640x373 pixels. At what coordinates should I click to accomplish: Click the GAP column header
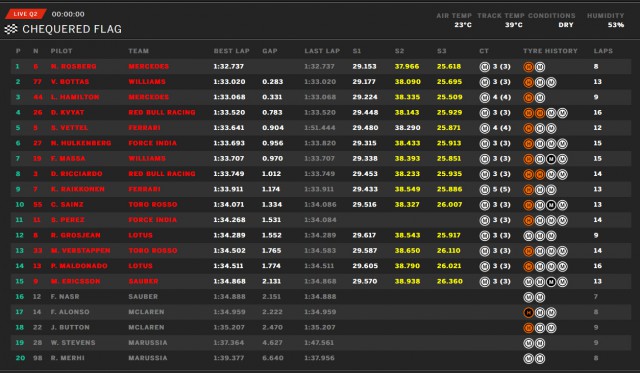tap(270, 51)
